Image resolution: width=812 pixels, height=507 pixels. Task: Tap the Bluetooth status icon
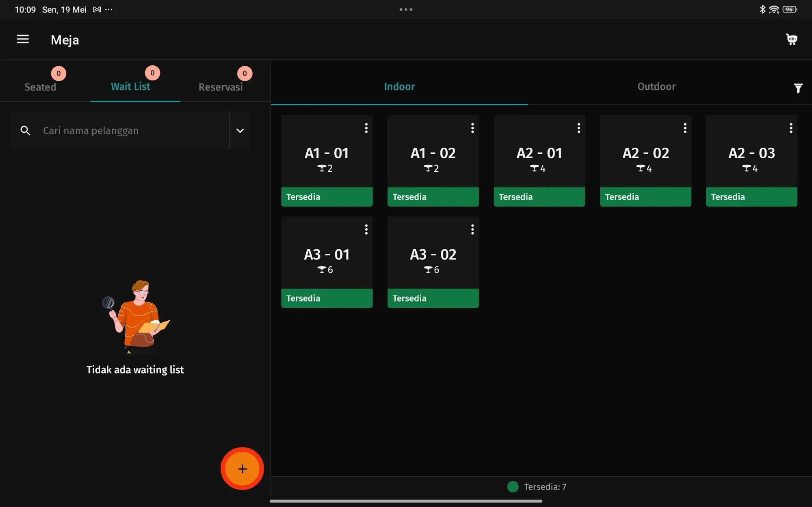pyautogui.click(x=762, y=9)
